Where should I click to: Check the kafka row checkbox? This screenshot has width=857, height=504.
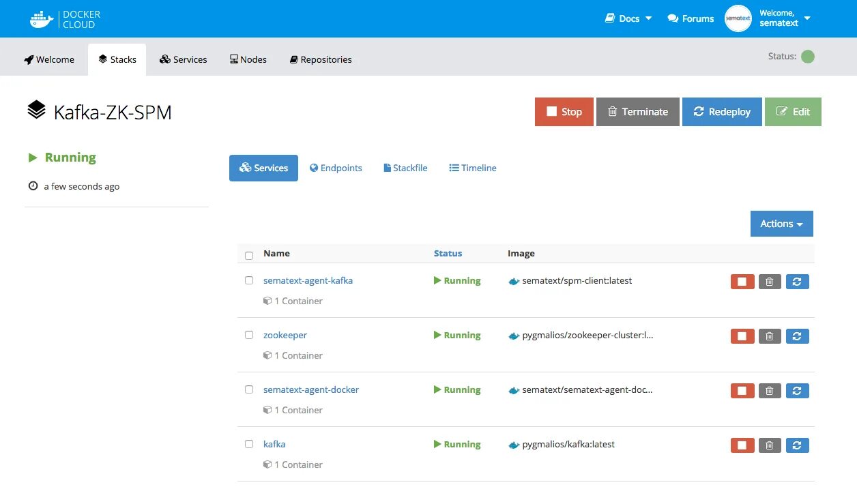[x=249, y=444]
